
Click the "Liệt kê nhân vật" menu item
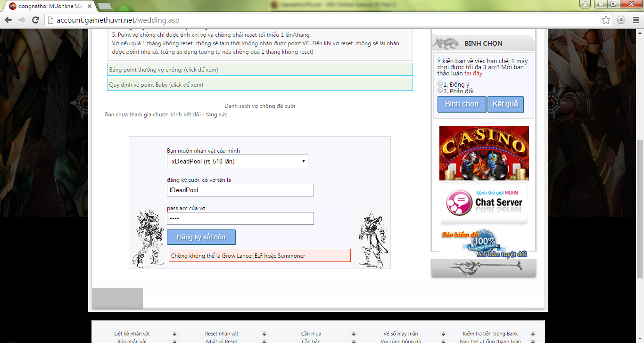tap(132, 334)
